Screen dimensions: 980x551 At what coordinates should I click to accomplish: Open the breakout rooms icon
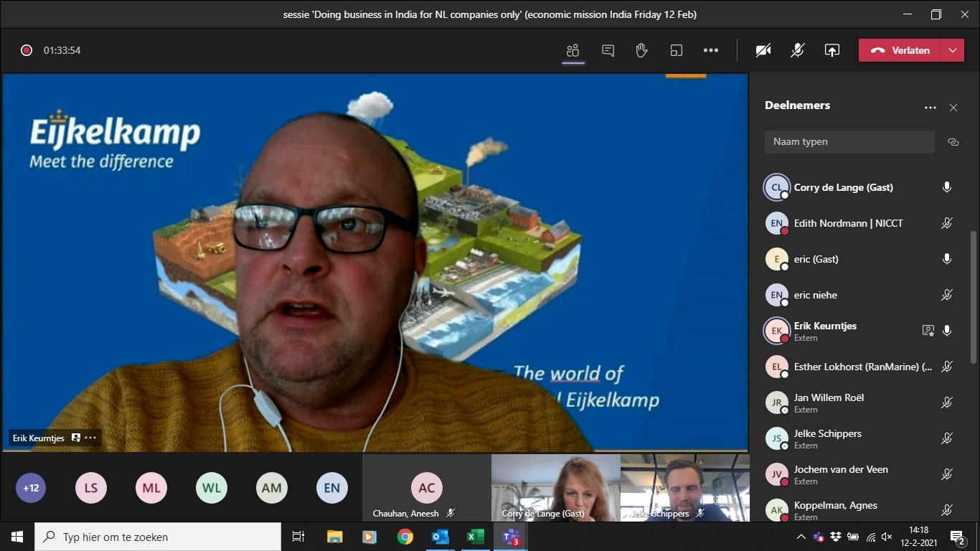676,50
